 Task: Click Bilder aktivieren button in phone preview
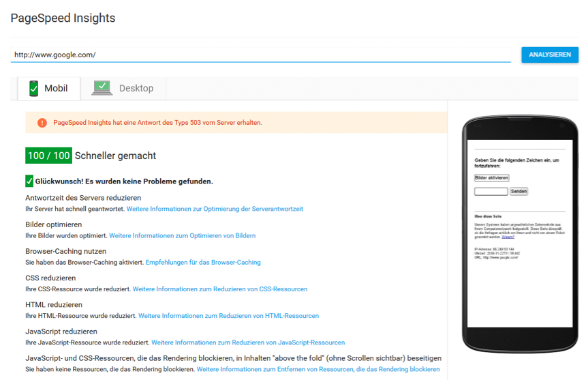click(492, 178)
